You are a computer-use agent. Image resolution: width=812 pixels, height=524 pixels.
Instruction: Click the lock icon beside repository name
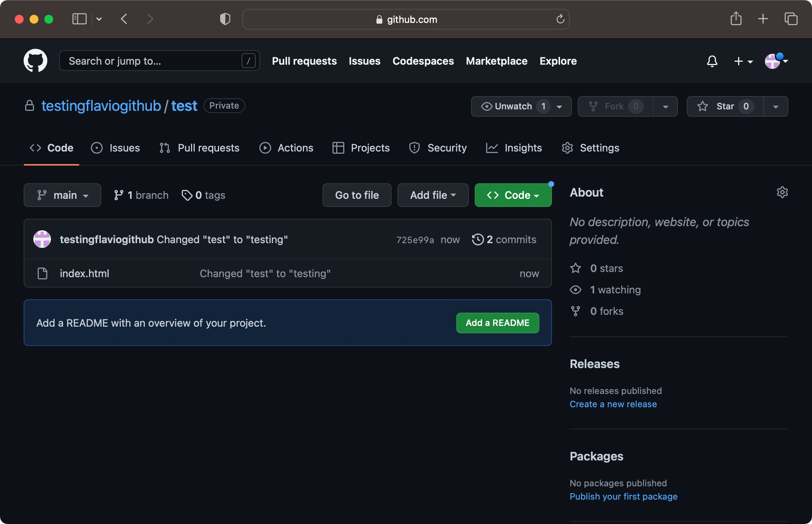click(29, 106)
